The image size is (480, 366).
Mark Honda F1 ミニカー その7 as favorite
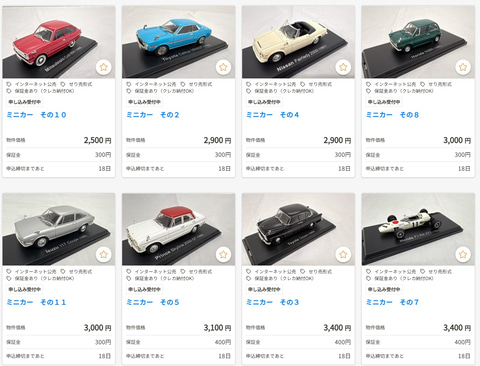[x=463, y=254]
